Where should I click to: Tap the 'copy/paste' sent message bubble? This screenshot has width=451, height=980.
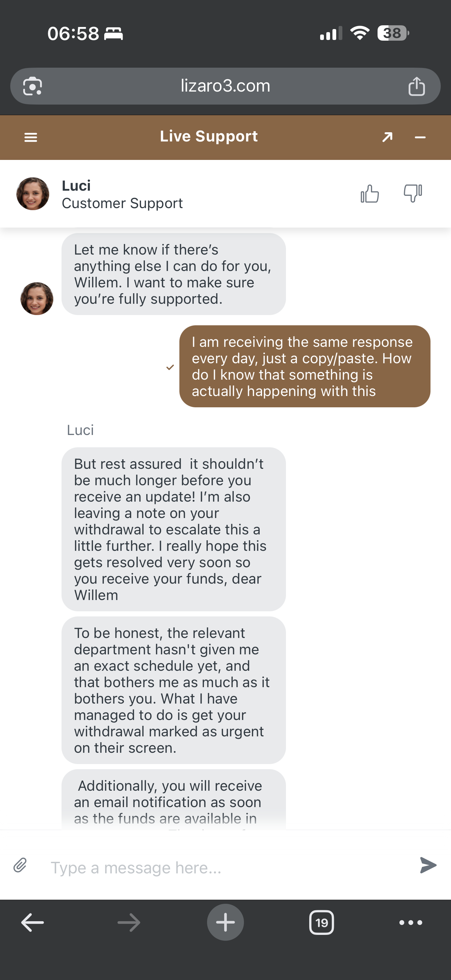click(305, 366)
